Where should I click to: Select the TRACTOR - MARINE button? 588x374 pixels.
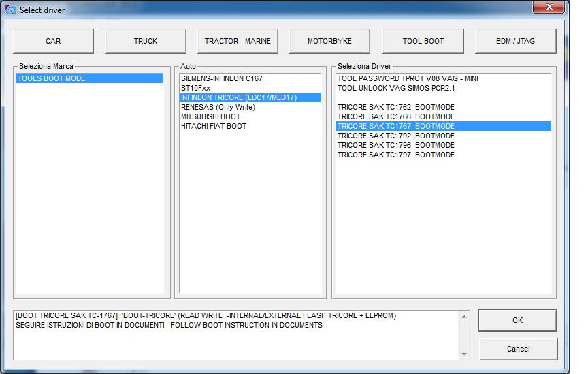238,41
